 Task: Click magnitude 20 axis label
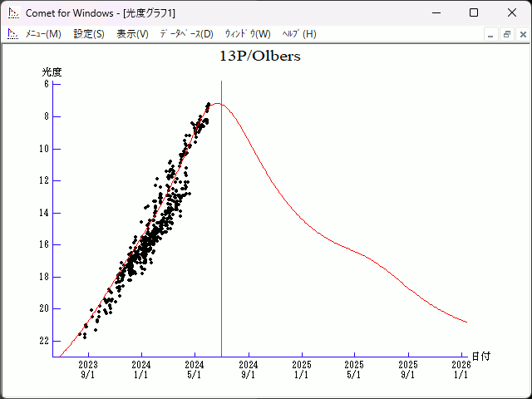44,308
